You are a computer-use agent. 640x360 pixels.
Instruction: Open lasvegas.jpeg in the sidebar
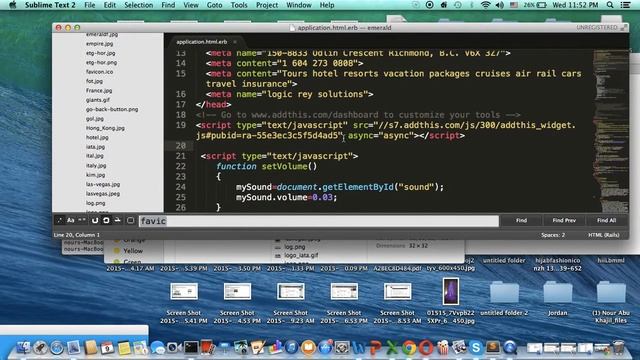(x=103, y=194)
